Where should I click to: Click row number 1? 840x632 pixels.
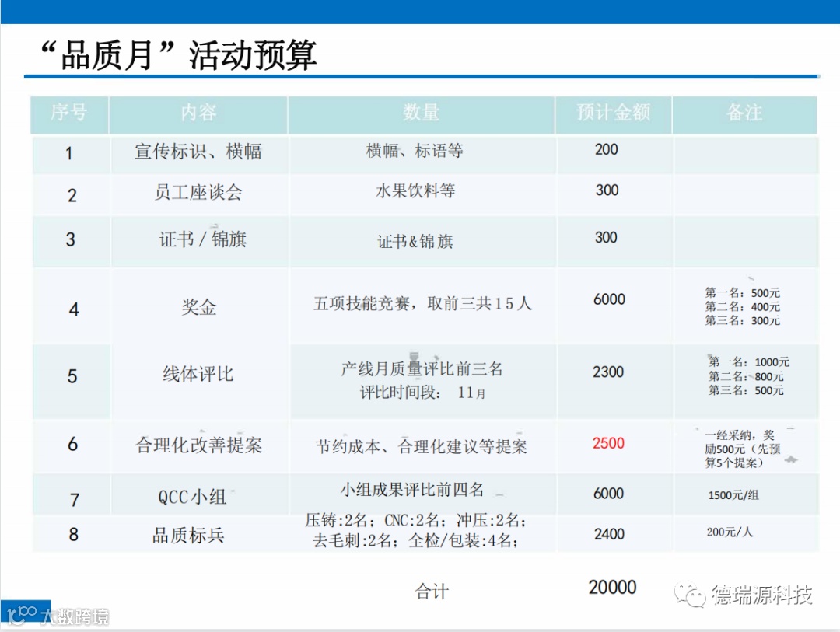(x=69, y=154)
